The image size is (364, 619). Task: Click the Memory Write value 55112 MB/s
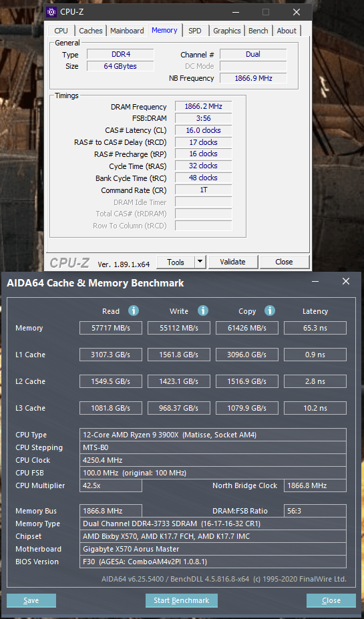(x=179, y=328)
